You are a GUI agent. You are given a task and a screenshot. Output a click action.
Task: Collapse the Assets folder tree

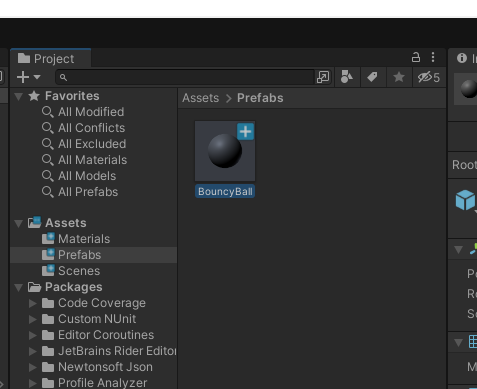[19, 223]
